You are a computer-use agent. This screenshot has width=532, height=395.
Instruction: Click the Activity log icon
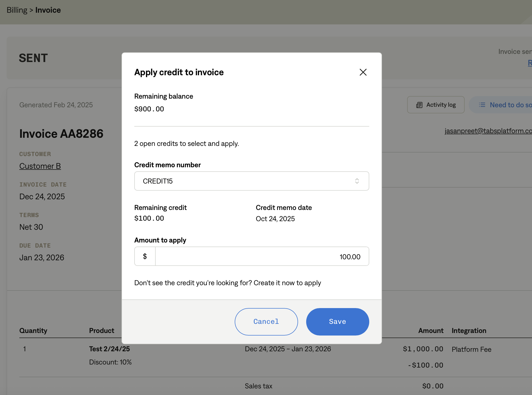point(419,105)
